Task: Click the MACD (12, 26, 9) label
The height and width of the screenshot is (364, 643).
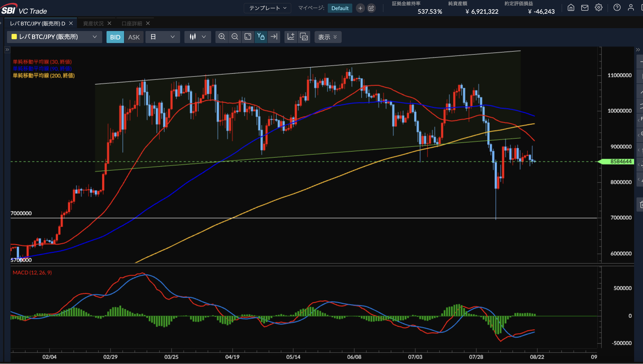Action: click(x=32, y=272)
